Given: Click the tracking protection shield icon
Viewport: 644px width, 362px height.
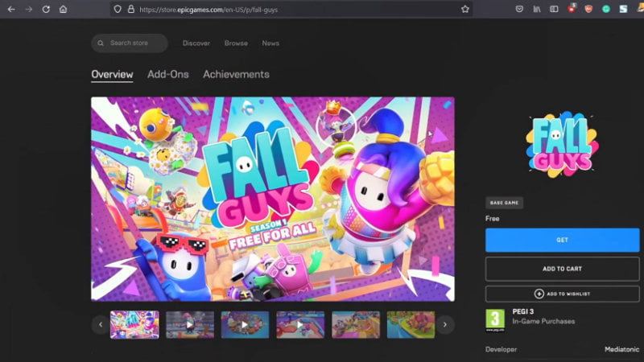Looking at the screenshot, I should 118,9.
